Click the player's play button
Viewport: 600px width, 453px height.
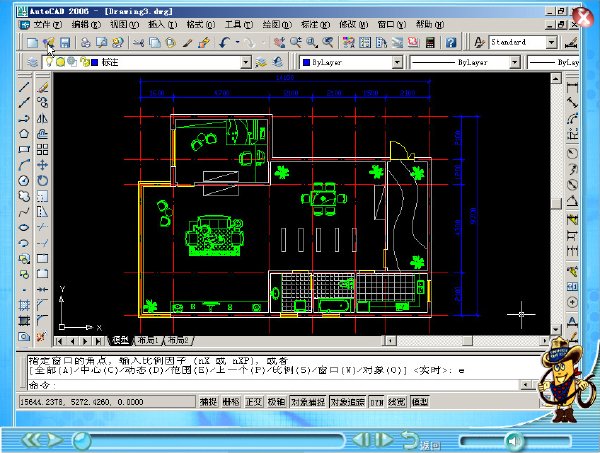click(55, 440)
